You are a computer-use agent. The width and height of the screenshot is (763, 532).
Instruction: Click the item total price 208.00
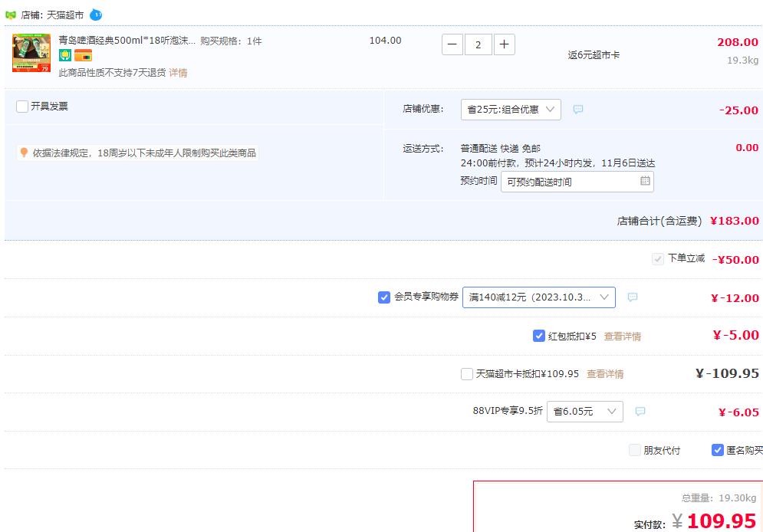[738, 42]
